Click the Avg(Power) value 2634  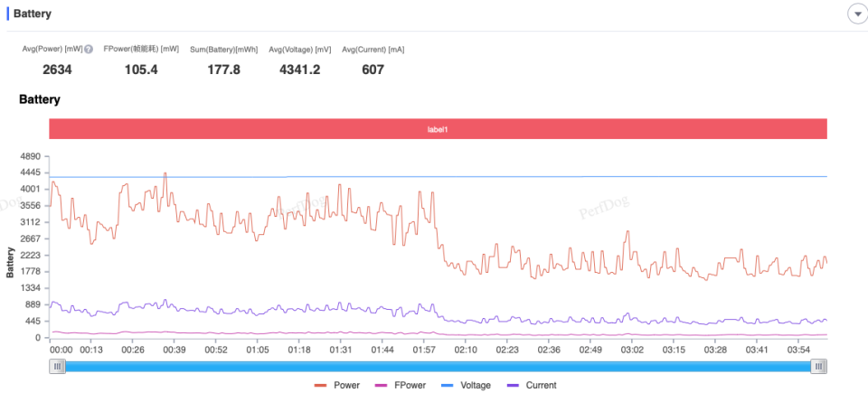(x=57, y=70)
